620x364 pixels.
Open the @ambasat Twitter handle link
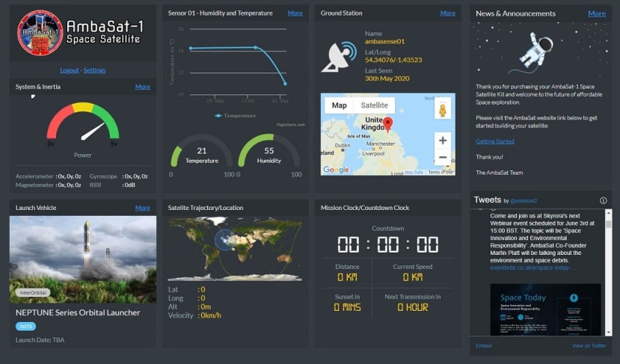(x=524, y=201)
